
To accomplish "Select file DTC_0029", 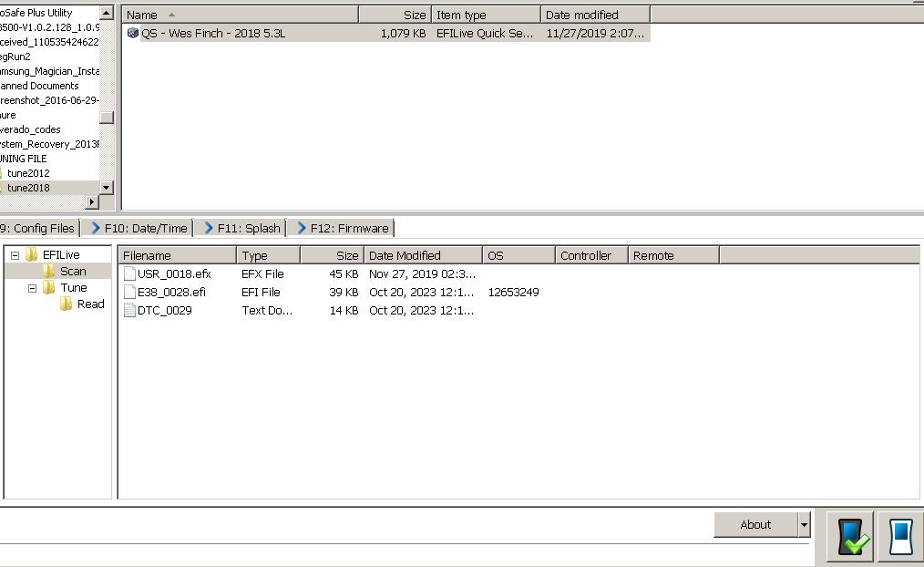I will [x=164, y=311].
